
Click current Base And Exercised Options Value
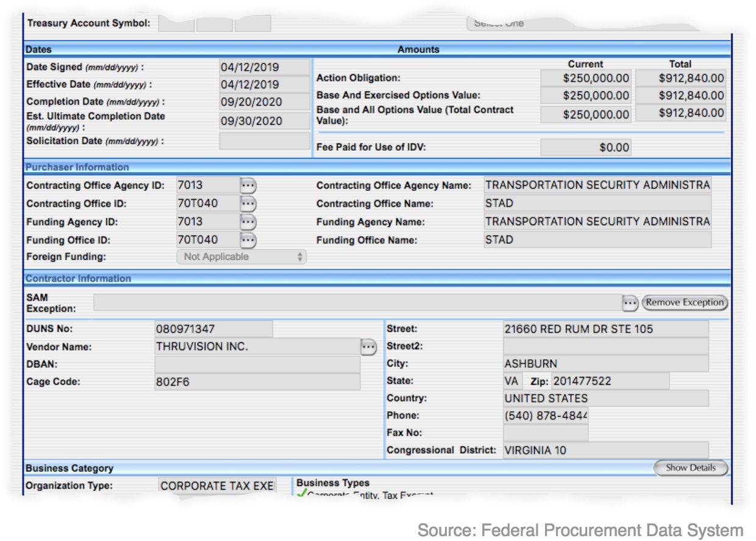[586, 96]
